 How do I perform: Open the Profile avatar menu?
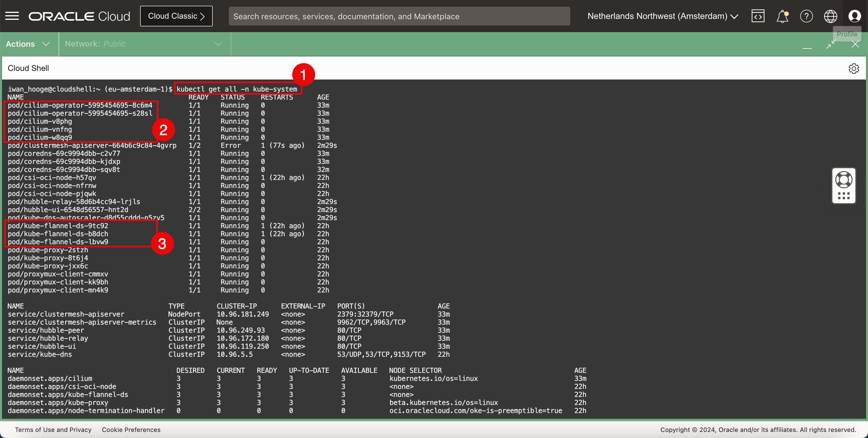855,16
